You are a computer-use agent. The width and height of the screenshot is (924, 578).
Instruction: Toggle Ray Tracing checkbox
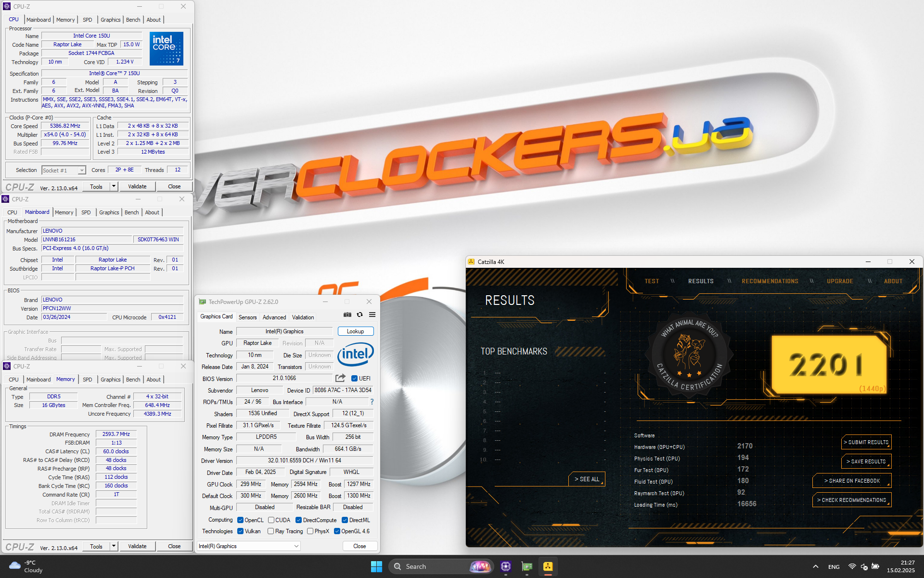[270, 531]
